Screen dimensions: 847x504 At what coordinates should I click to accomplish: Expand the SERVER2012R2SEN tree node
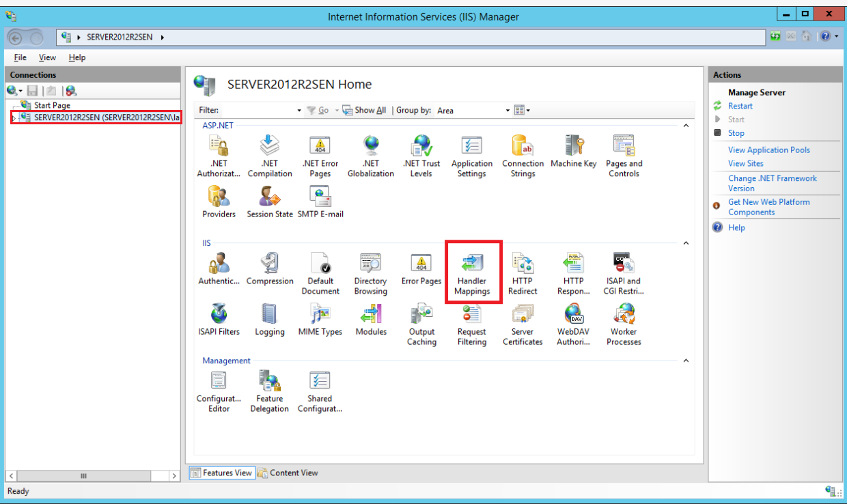point(14,118)
